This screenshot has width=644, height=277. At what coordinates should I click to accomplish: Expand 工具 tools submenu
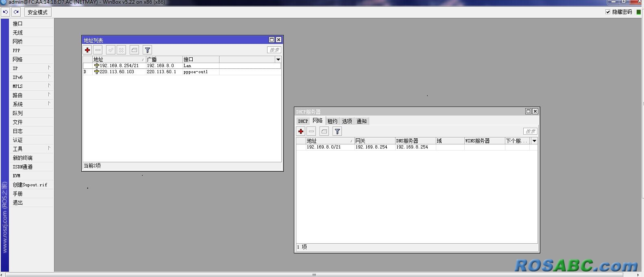point(32,149)
